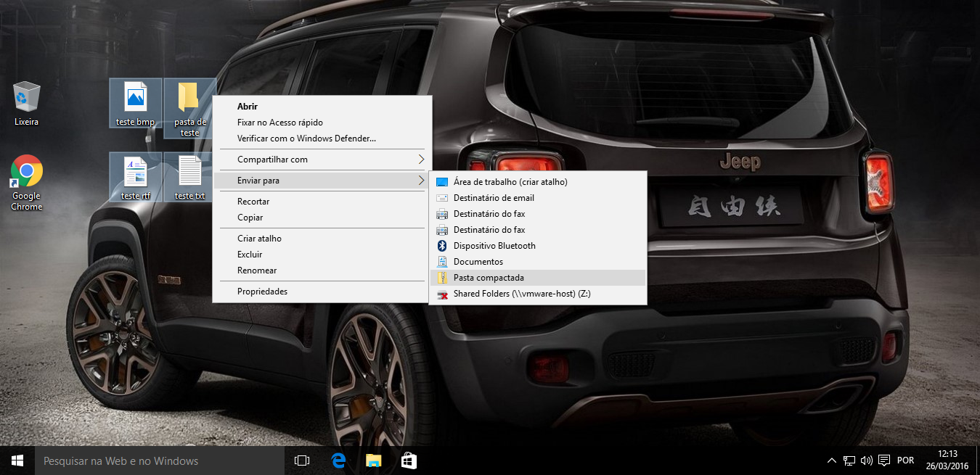Viewport: 980px width, 475px height.
Task: Select the teste bmp image file
Action: [135, 102]
